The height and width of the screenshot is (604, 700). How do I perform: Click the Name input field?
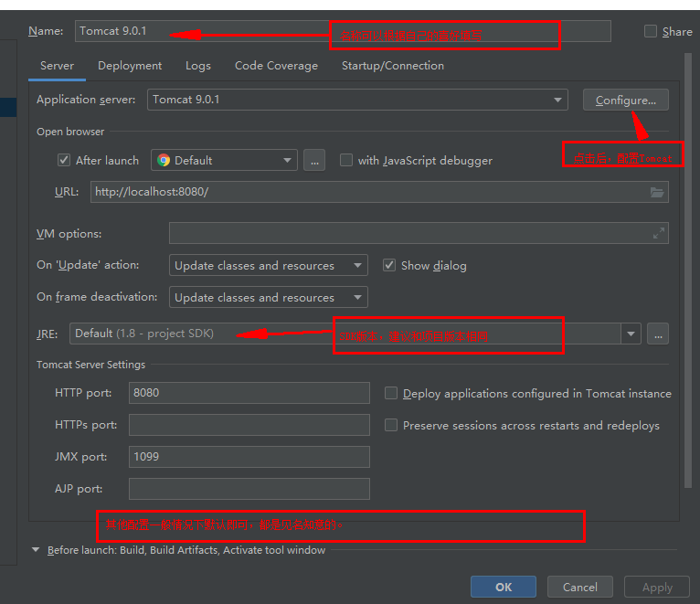(x=343, y=31)
